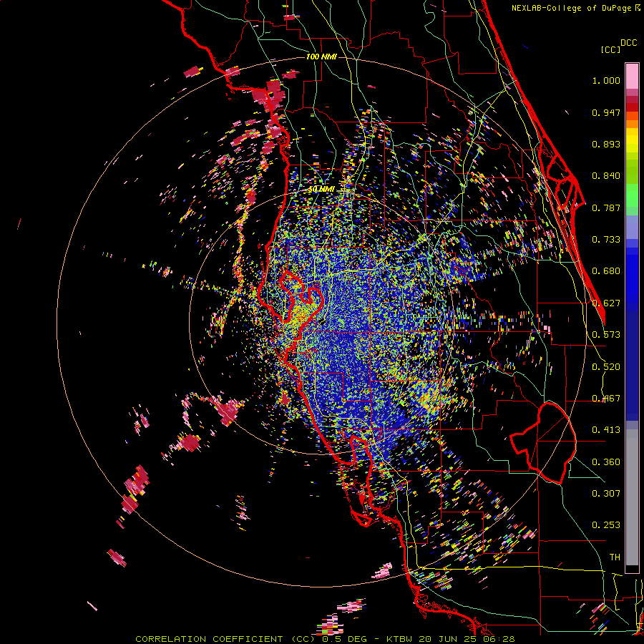This screenshot has height=644, width=644.
Task: Select the 0.467 legend value
Action: (x=606, y=399)
